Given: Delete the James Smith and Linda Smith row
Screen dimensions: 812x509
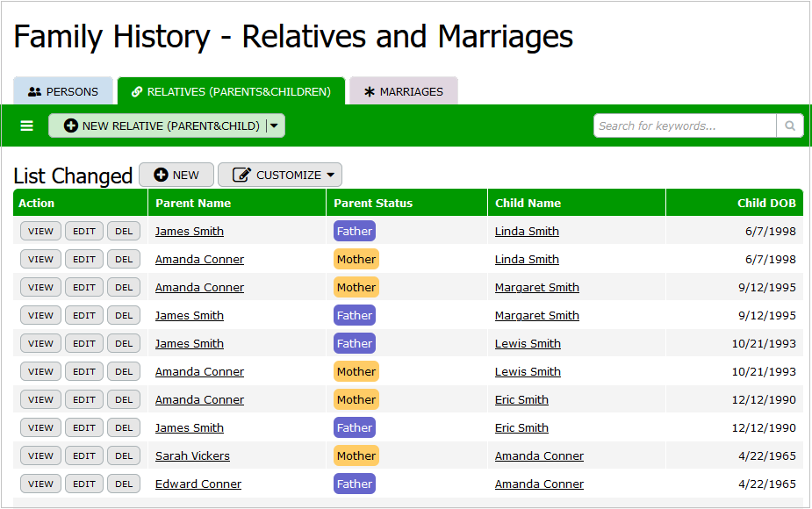Looking at the screenshot, I should [x=124, y=232].
